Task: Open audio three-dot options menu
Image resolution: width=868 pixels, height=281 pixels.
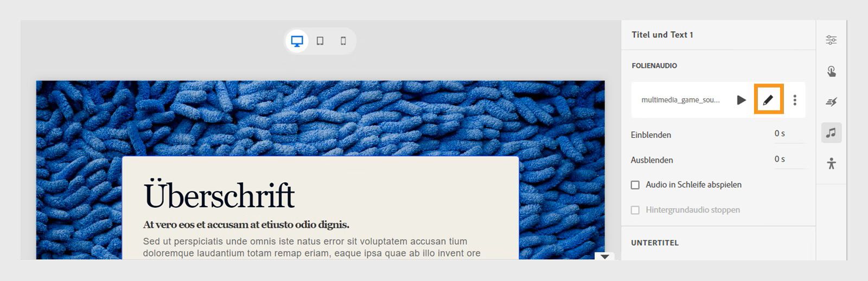Action: tap(795, 100)
